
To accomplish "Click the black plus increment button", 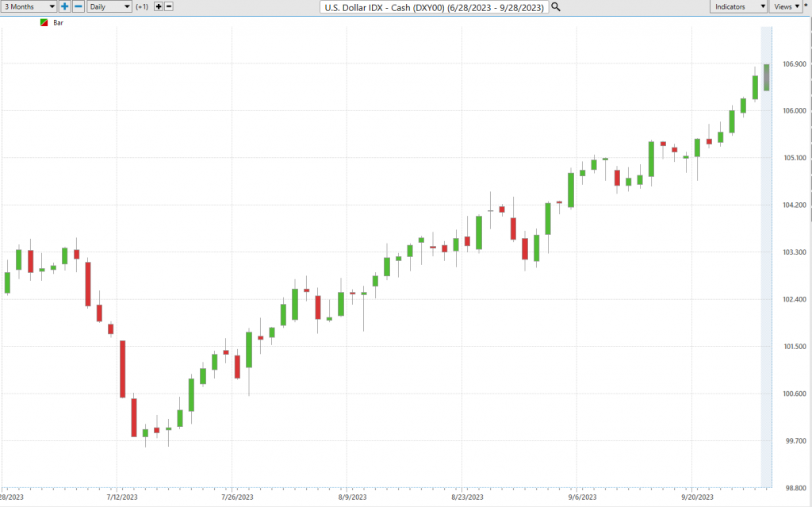I will point(159,6).
